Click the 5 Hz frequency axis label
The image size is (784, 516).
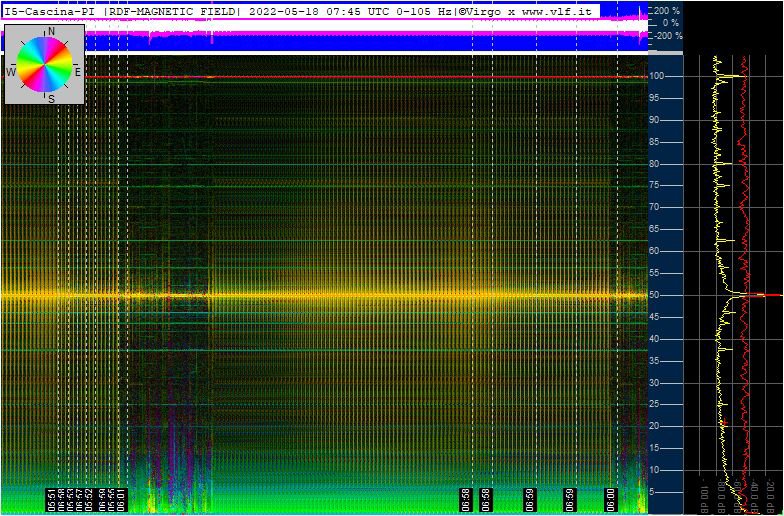655,492
